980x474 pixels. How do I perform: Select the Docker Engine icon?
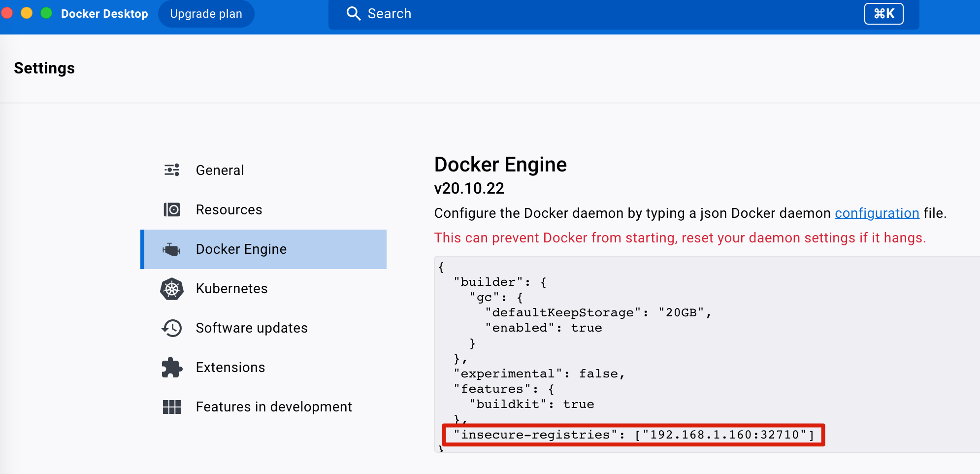172,249
